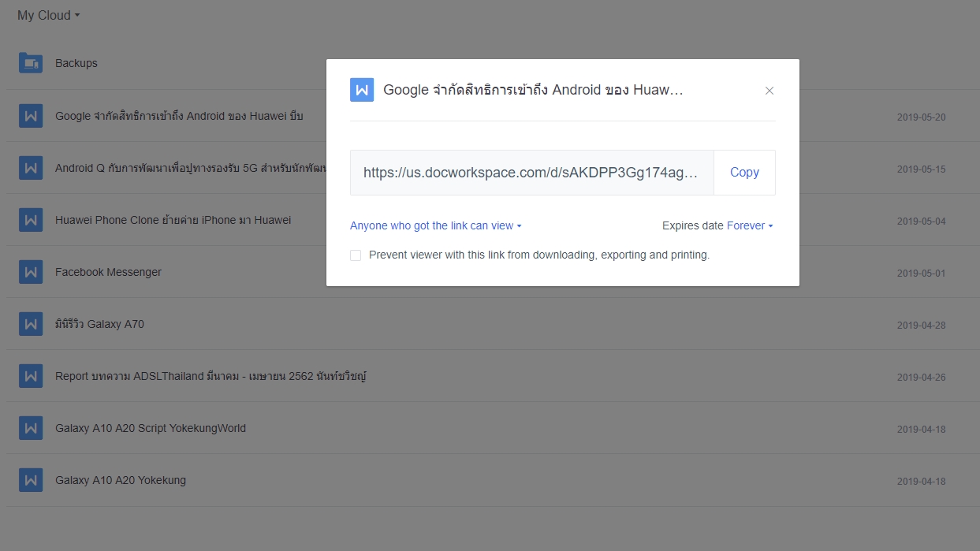Click the Galaxy A10 A20 Script YokekungWorld icon
The height and width of the screenshot is (551, 980).
pos(31,428)
